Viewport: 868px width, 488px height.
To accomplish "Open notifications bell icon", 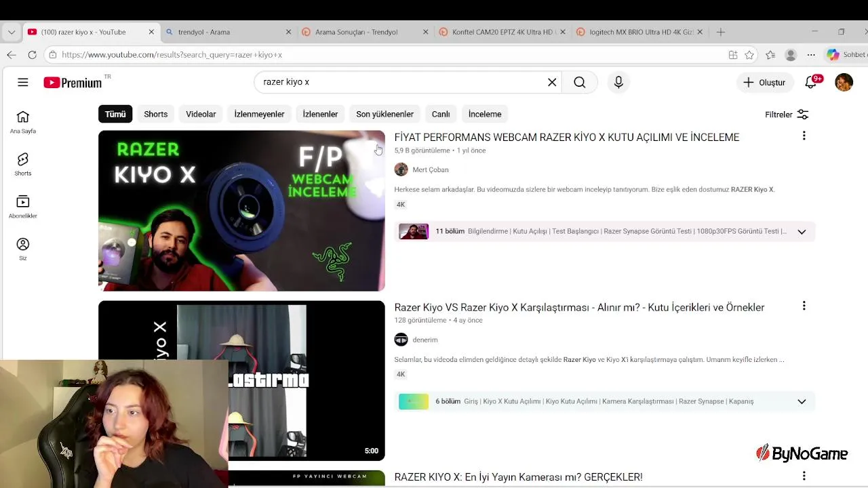I will pos(812,82).
